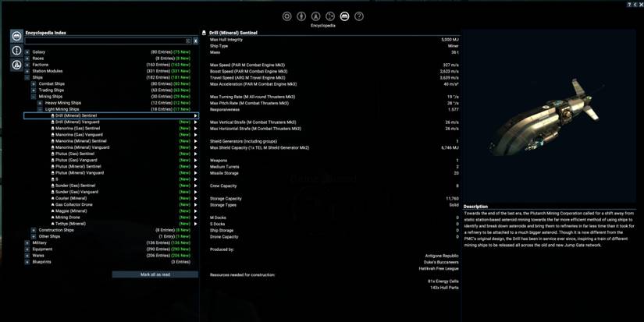Image resolution: width=644 pixels, height=322 pixels.
Task: Select the Drill (Mineral) Sentinel entry
Action: coord(112,115)
